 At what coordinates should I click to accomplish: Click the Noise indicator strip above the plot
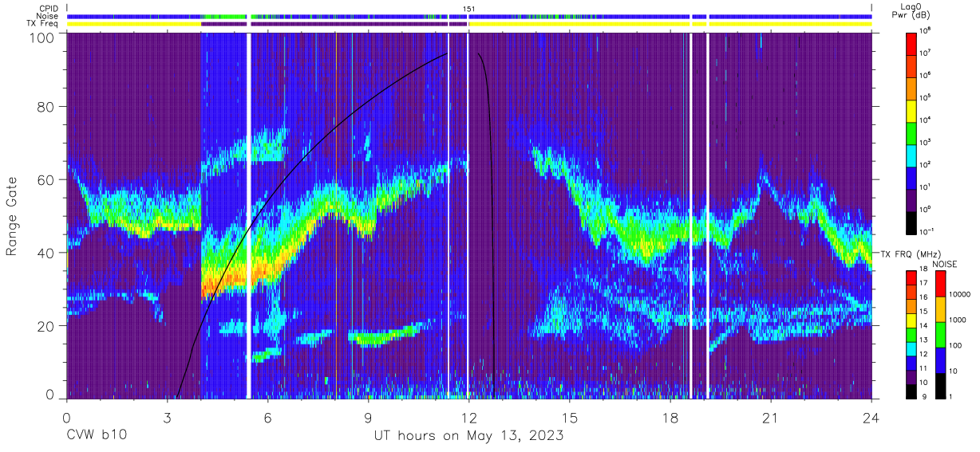tap(469, 16)
